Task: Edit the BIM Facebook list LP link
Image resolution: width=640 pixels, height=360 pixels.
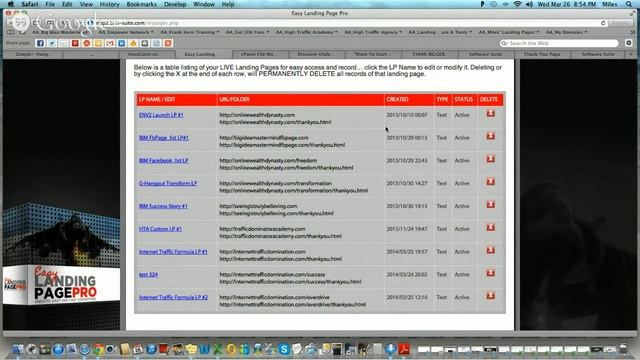Action: 163,161
